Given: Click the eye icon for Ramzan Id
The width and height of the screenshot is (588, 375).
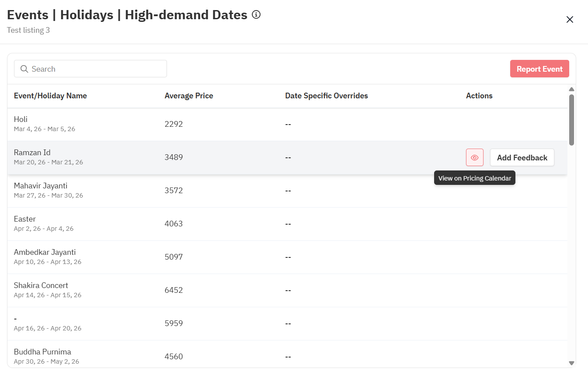Looking at the screenshot, I should coord(474,157).
